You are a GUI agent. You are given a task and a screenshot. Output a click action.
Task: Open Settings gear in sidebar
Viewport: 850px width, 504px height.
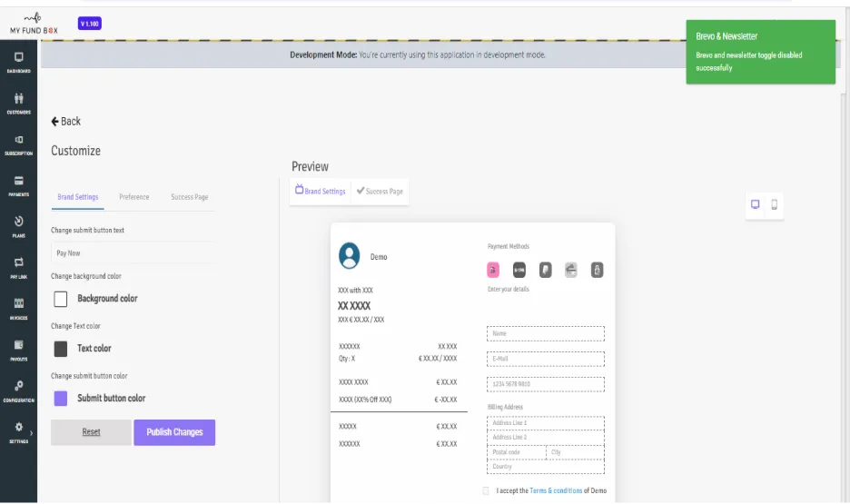coord(18,432)
